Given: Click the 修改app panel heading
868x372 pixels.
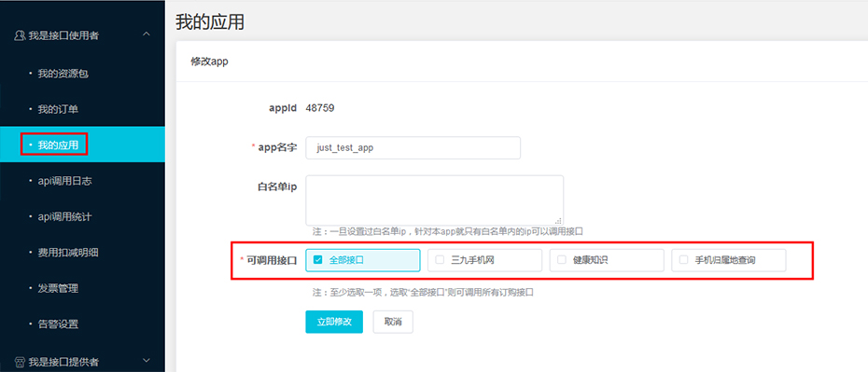Looking at the screenshot, I should (209, 62).
